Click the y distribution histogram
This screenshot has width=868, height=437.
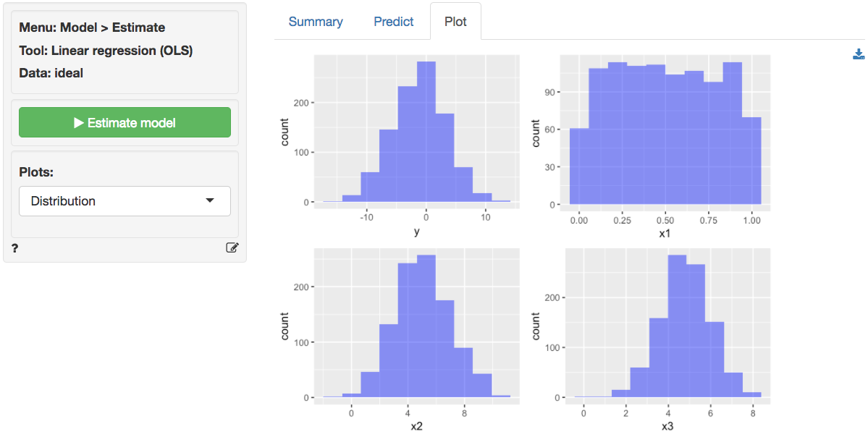416,137
